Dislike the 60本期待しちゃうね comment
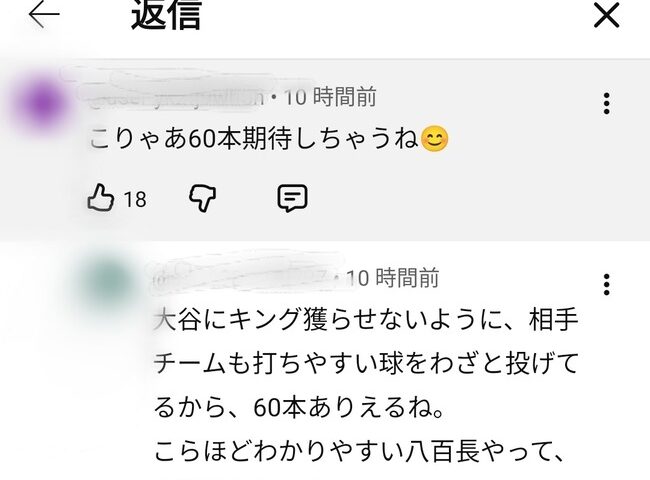 pyautogui.click(x=203, y=199)
